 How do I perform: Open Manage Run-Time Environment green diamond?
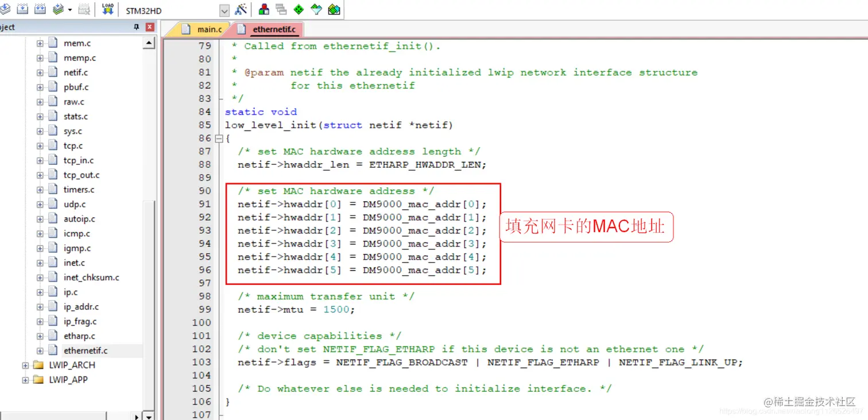click(299, 9)
